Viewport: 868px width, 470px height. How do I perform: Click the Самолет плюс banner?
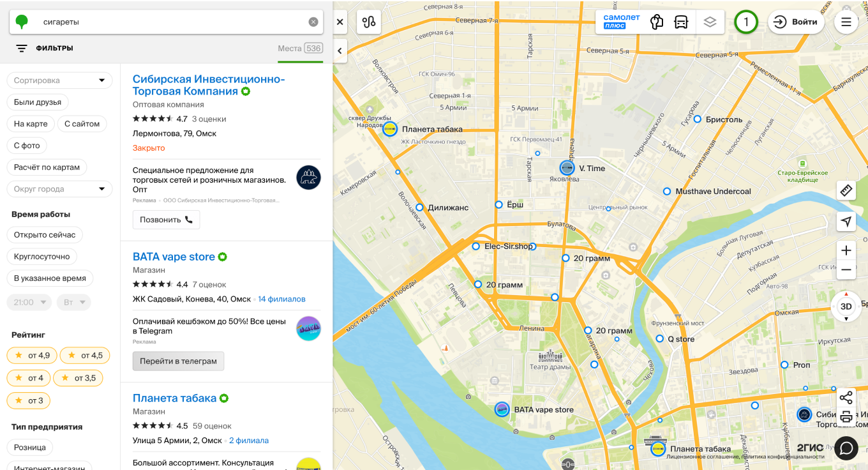[622, 22]
